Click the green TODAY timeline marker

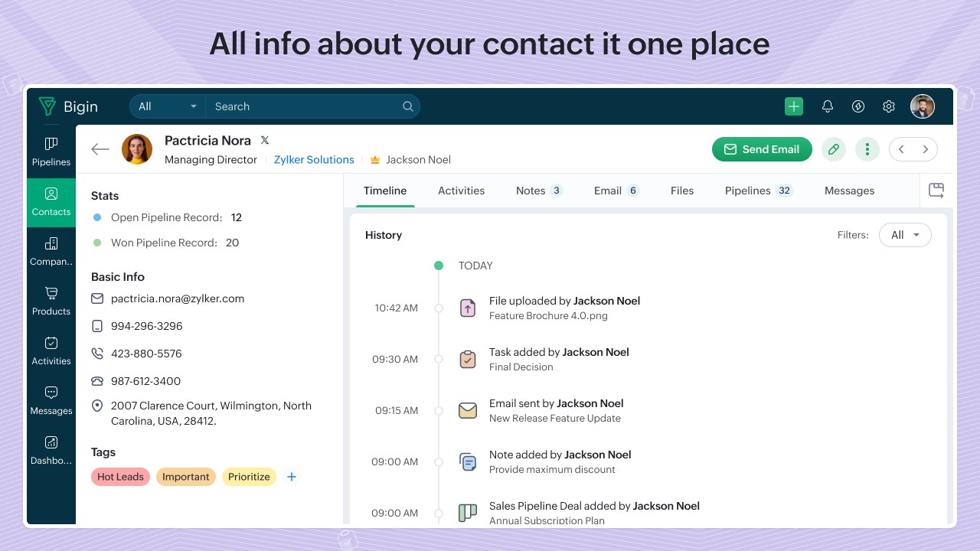(x=439, y=266)
